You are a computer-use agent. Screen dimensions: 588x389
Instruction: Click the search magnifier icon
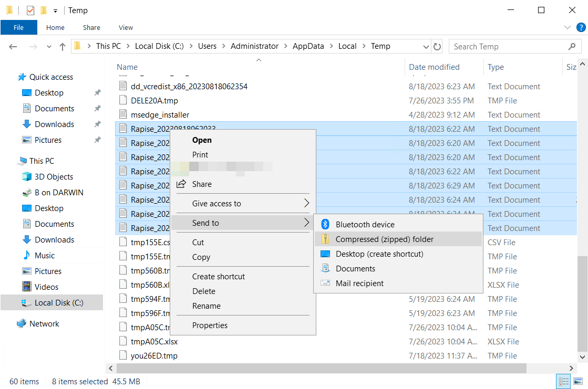[572, 47]
